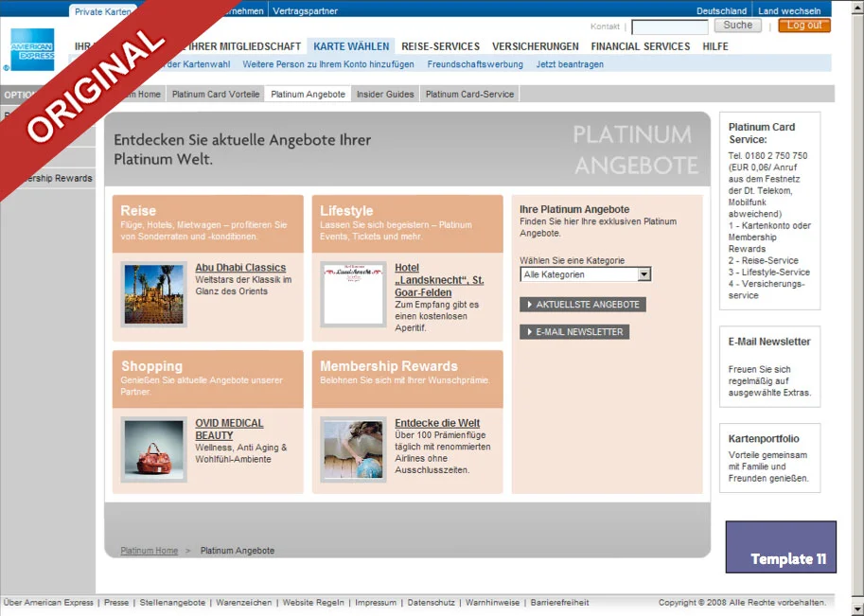864x616 pixels.
Task: Click the E-Mail Newsletter button
Action: click(574, 332)
